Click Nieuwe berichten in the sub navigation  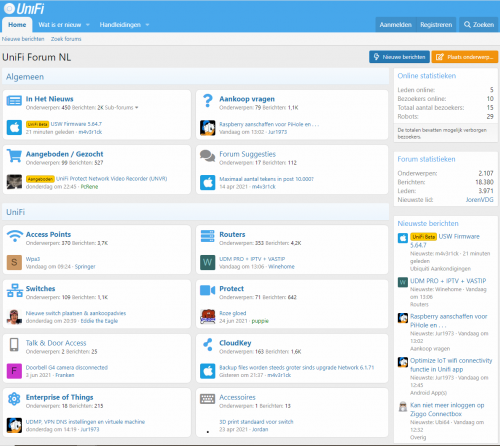23,39
